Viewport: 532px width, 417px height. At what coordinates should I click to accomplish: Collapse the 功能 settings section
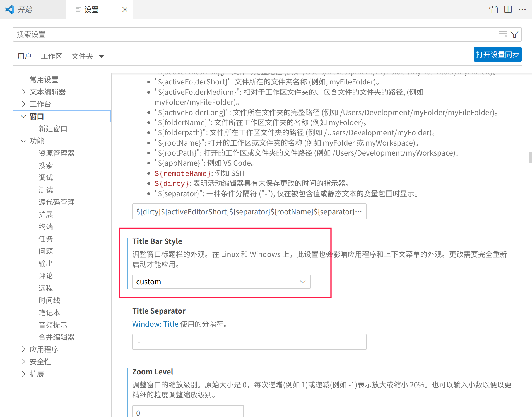(x=23, y=141)
